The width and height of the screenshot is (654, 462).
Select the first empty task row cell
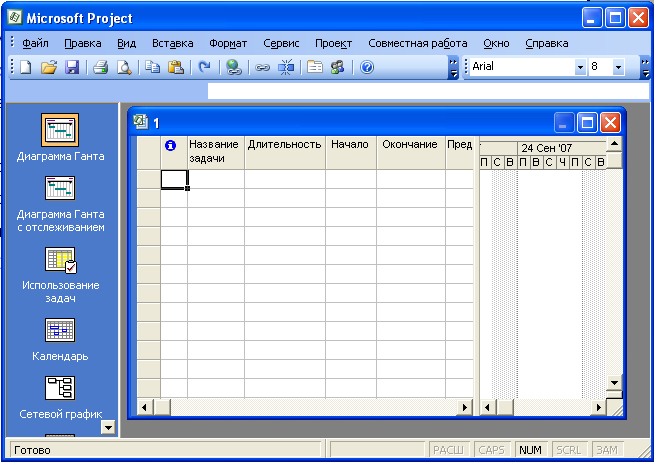174,179
